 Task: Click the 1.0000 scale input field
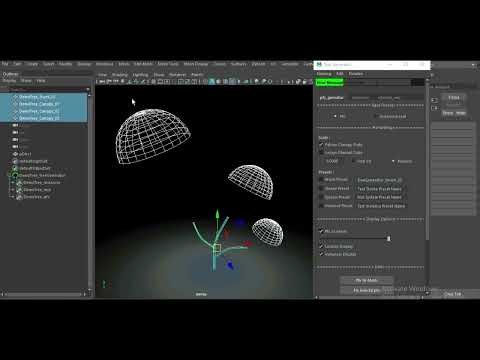pyautogui.click(x=332, y=161)
